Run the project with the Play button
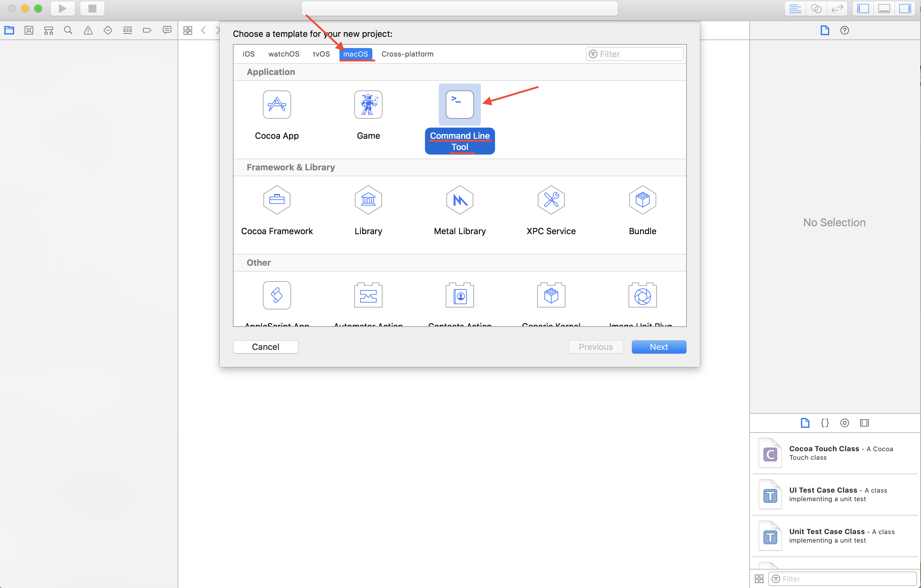 pos(62,9)
